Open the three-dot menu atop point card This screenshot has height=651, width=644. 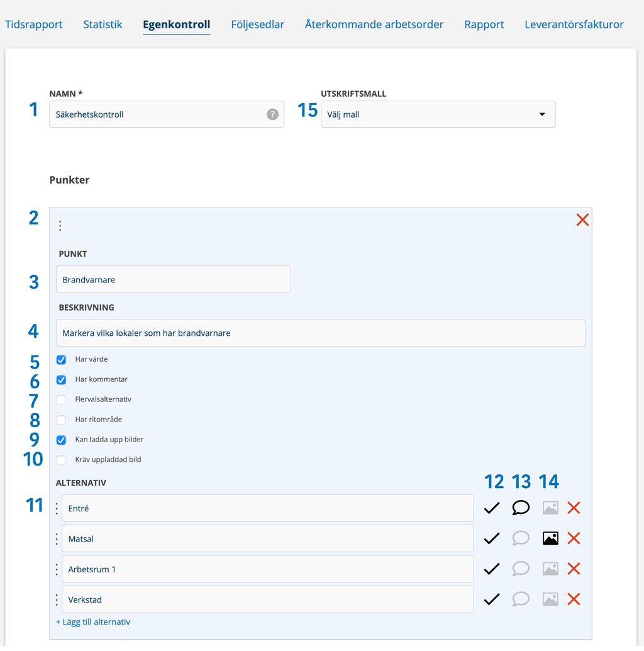tap(60, 225)
